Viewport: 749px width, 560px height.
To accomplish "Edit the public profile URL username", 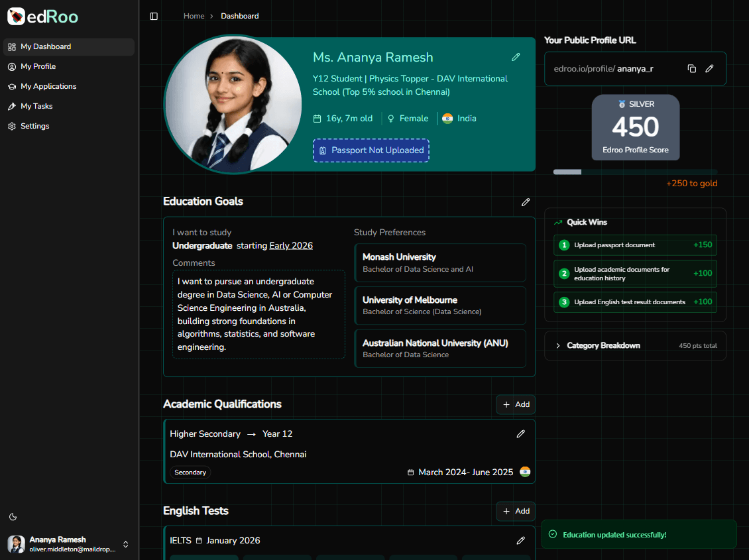I will 710,68.
